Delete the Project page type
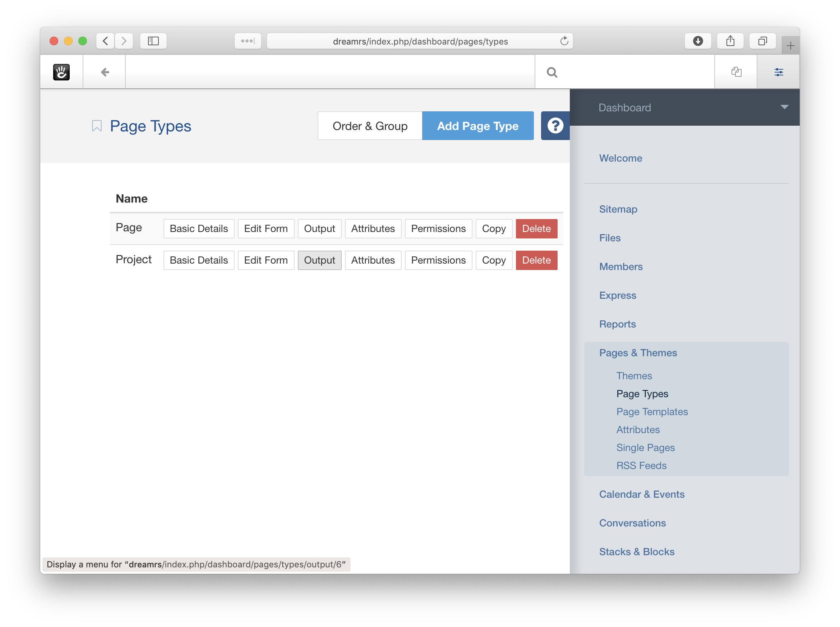 pyautogui.click(x=536, y=260)
